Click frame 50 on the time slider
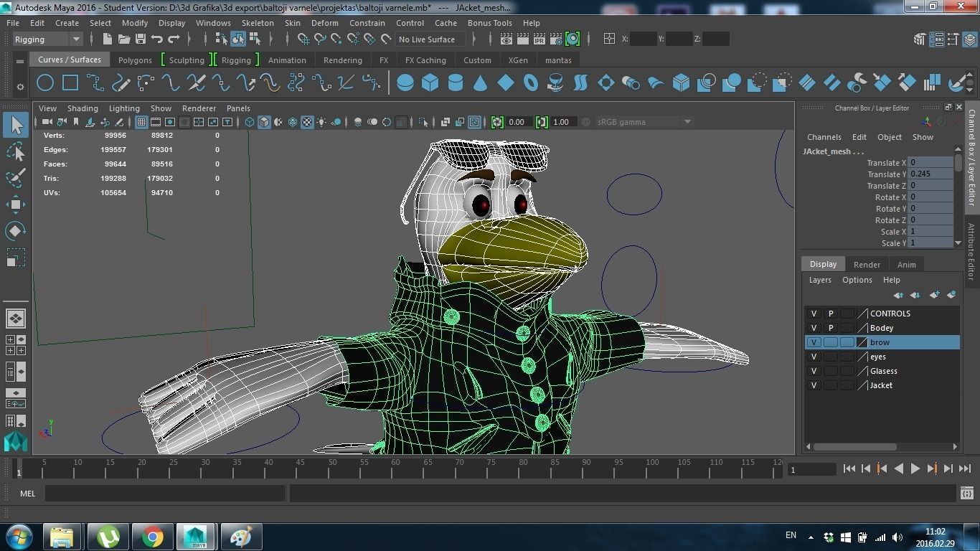Image resolution: width=980 pixels, height=551 pixels. pos(332,468)
